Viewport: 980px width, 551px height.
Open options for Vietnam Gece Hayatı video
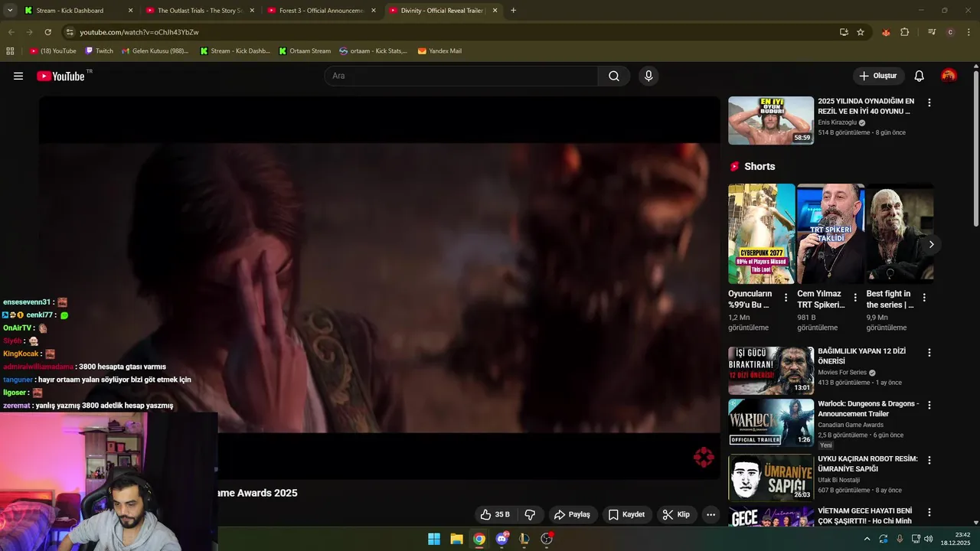(929, 512)
